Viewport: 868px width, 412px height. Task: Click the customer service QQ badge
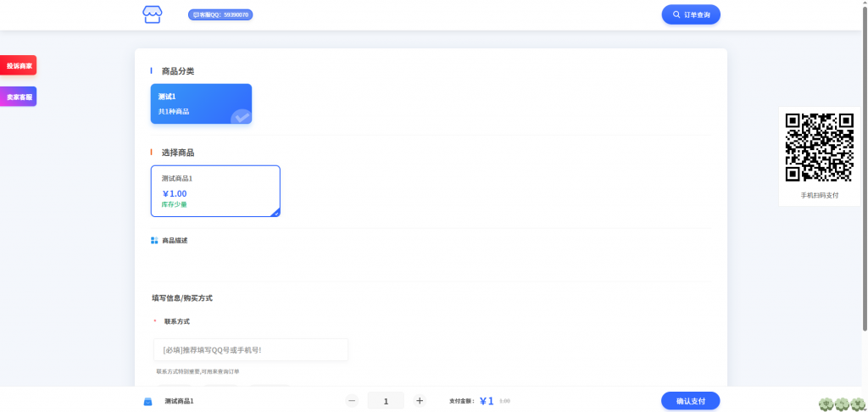click(x=220, y=14)
